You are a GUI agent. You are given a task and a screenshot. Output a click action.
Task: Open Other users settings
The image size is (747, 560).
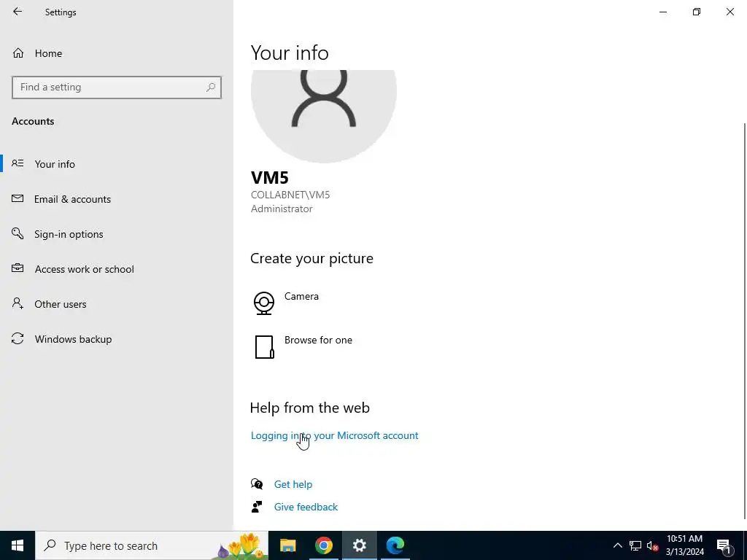pos(117,304)
